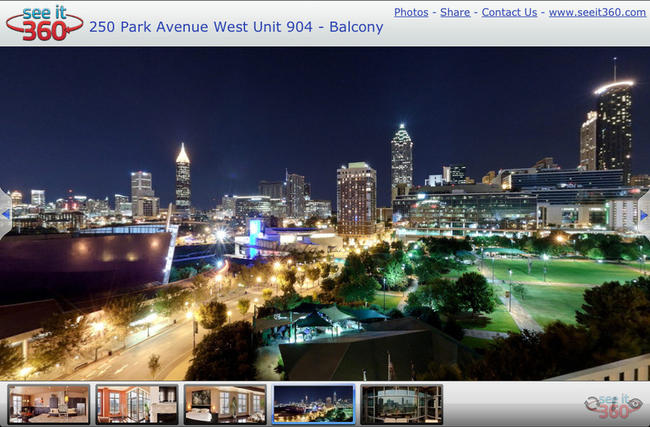Visit the www.seeit360.com link
This screenshot has height=427, width=650.
click(x=597, y=12)
